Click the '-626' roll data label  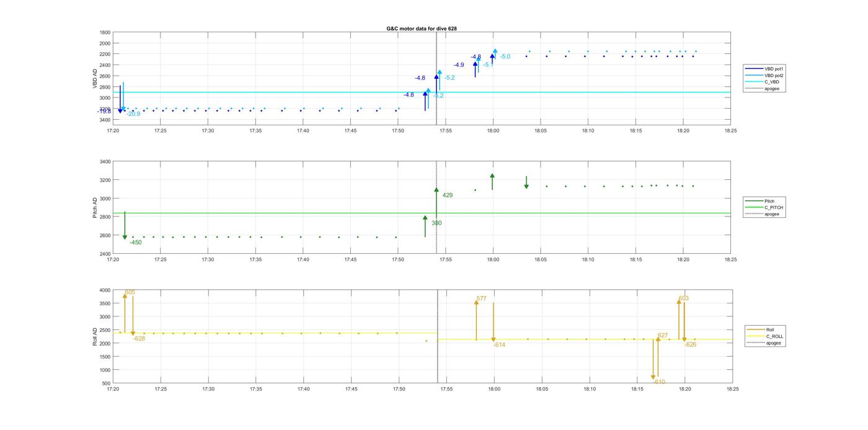point(690,344)
